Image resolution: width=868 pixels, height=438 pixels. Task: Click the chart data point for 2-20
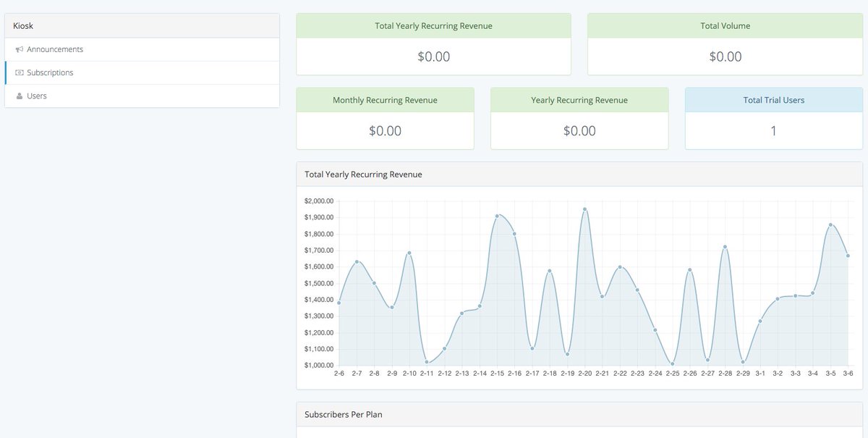(x=584, y=209)
